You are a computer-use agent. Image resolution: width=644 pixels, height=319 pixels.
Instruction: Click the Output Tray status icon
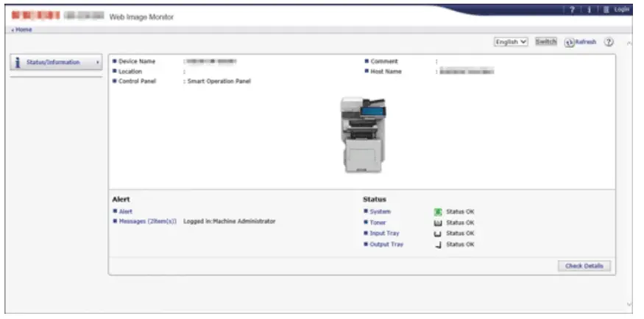438,245
